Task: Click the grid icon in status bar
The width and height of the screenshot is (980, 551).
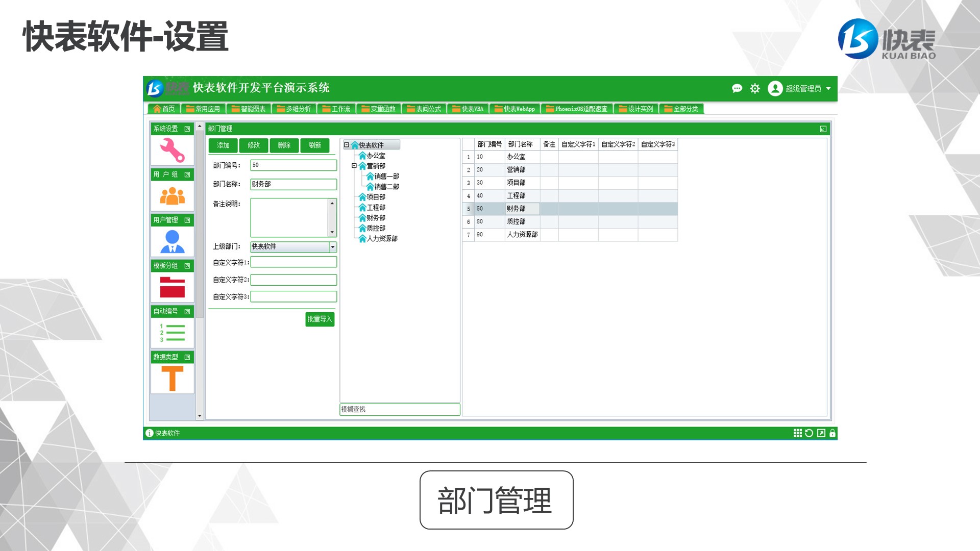Action: point(798,433)
